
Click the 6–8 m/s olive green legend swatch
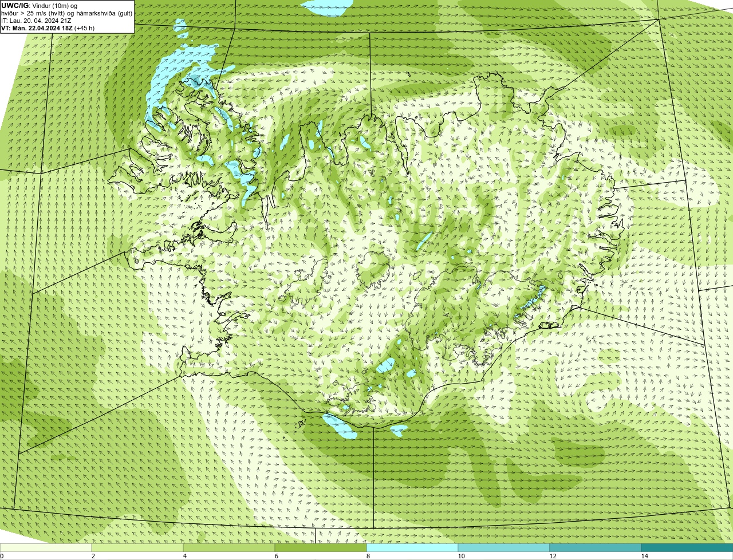tap(321, 547)
